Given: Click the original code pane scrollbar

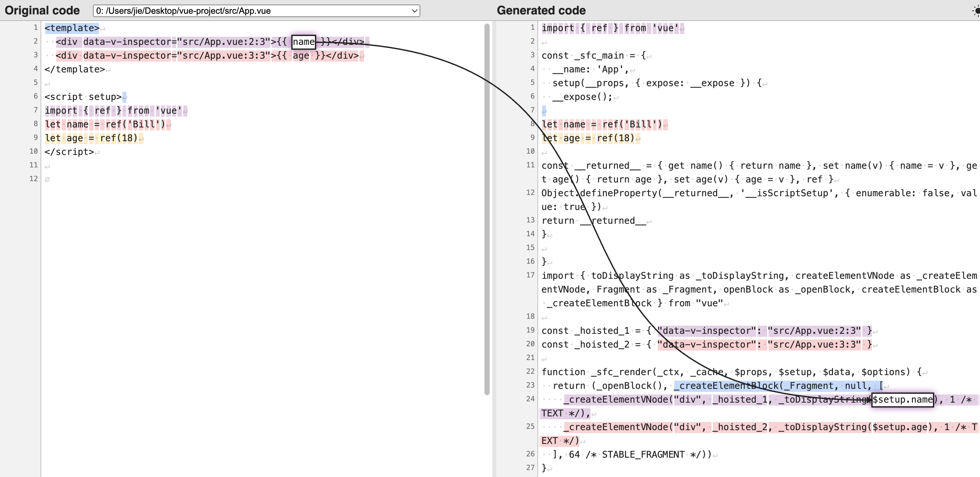Looking at the screenshot, I should coord(487,209).
